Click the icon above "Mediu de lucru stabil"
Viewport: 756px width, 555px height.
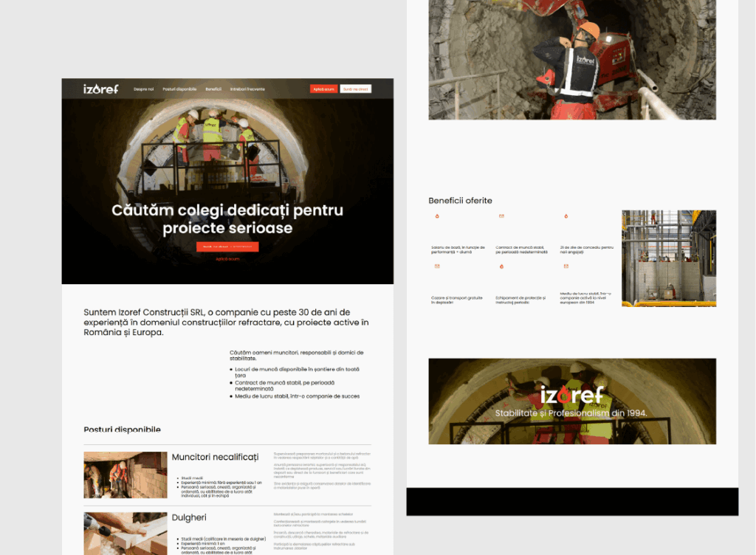[566, 266]
